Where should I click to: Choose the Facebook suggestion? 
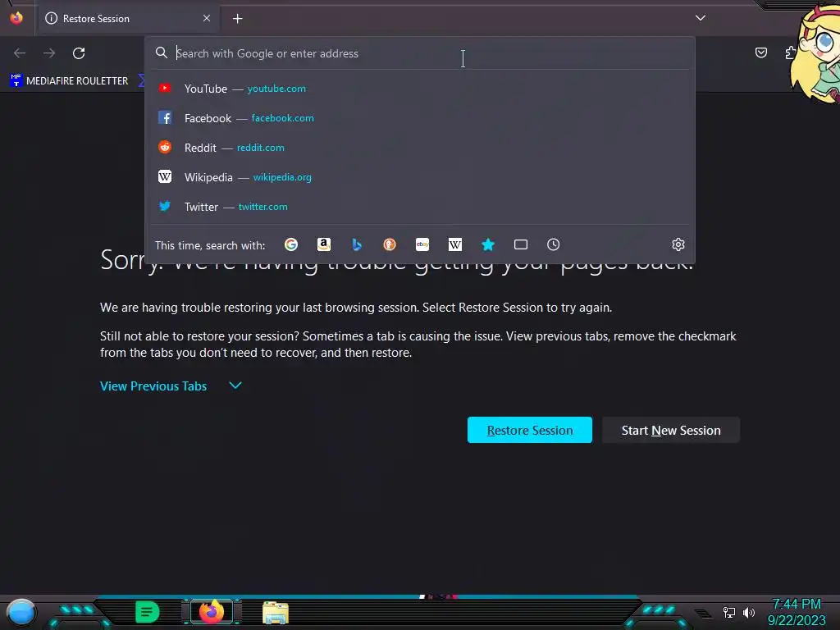tap(420, 118)
